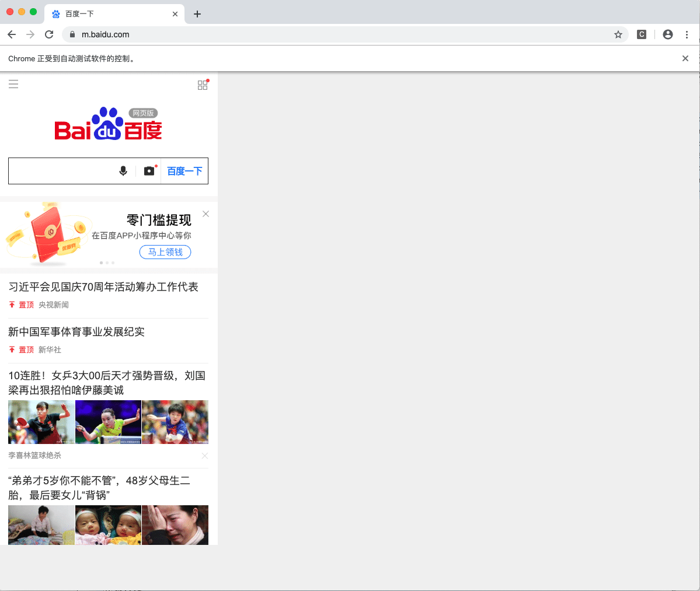
Task: Open the Baidu hamburger menu
Action: pos(13,84)
